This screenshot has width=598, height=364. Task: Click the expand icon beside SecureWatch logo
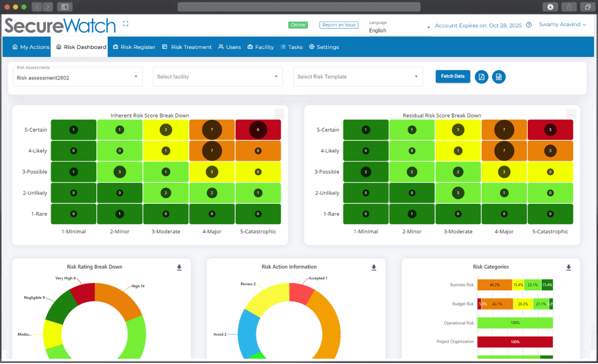125,24
